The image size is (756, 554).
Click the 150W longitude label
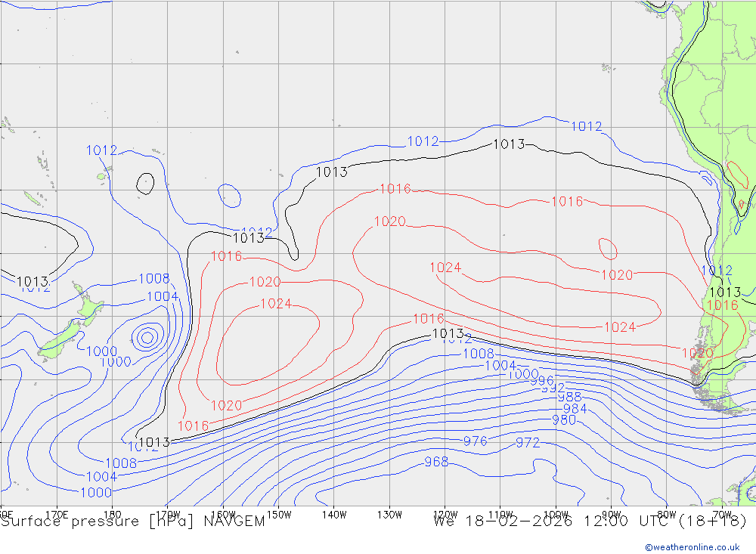(x=279, y=515)
